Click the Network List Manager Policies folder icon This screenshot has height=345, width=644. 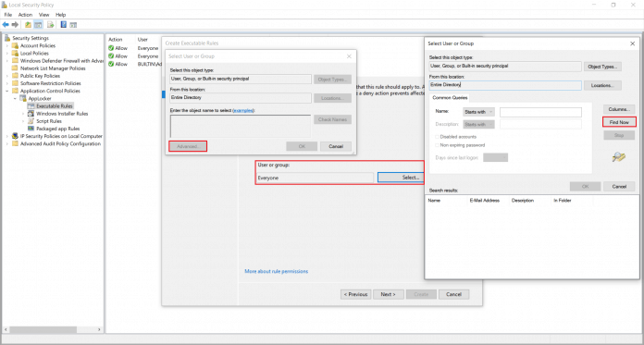15,68
